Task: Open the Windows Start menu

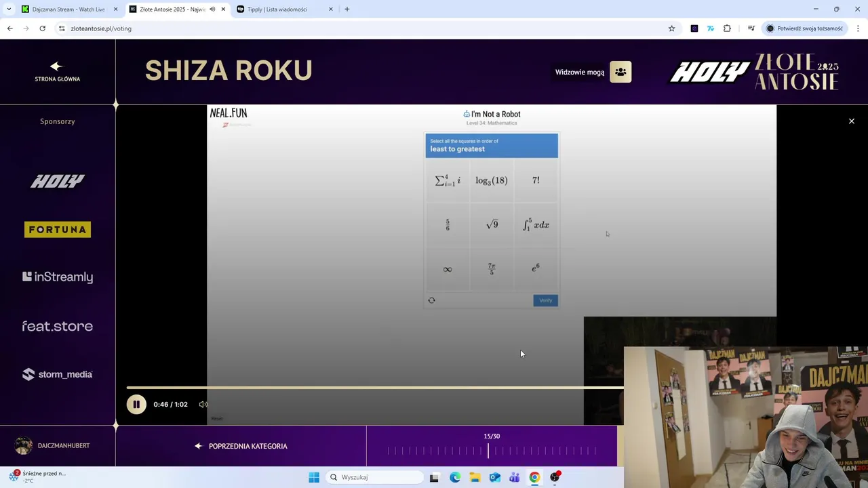Action: click(314, 477)
